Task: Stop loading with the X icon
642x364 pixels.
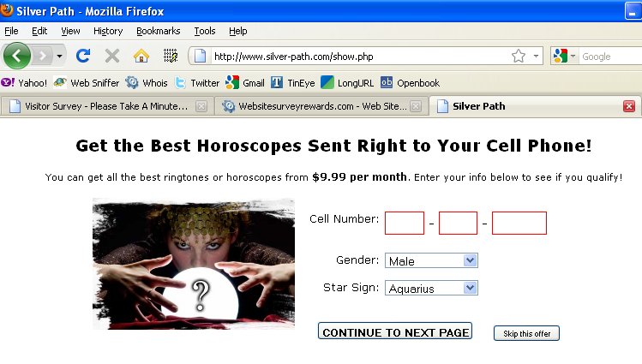Action: click(111, 56)
